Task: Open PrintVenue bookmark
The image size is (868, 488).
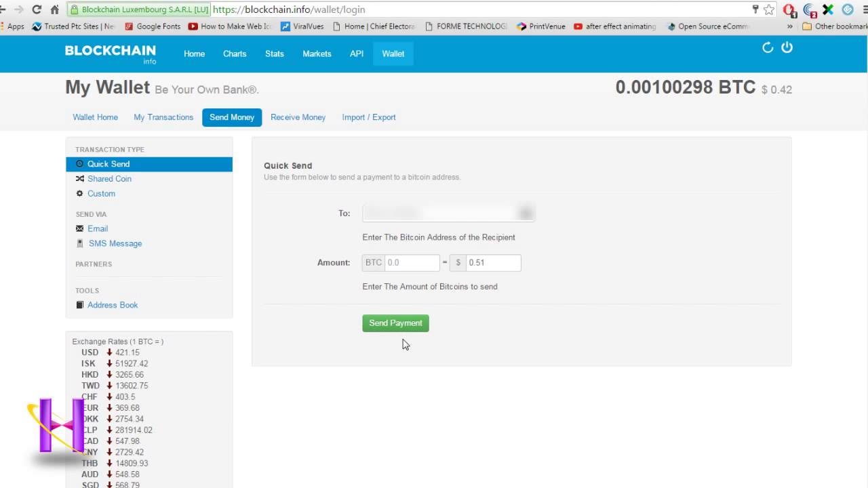Action: tap(541, 26)
